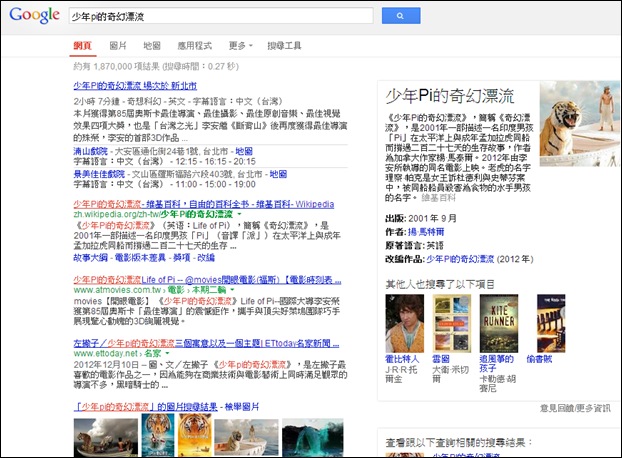Click the 出版: 2001 年 9 月 text

point(420,218)
